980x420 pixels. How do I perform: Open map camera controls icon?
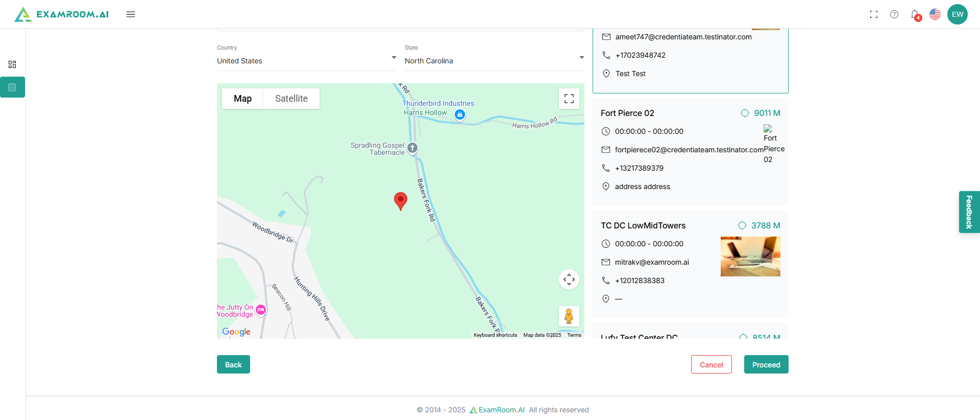569,279
